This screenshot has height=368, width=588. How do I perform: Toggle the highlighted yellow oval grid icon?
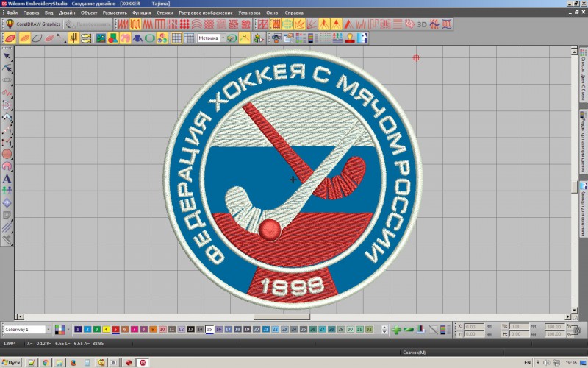point(287,24)
